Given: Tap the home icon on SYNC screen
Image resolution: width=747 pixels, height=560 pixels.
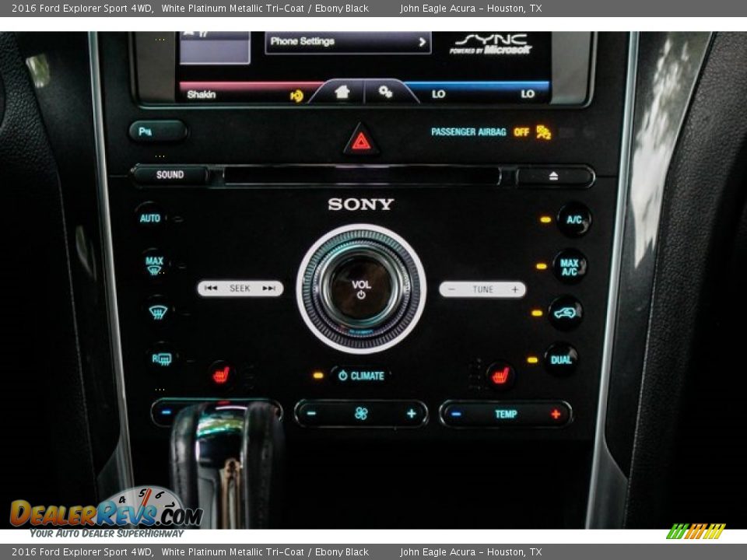Looking at the screenshot, I should (342, 92).
